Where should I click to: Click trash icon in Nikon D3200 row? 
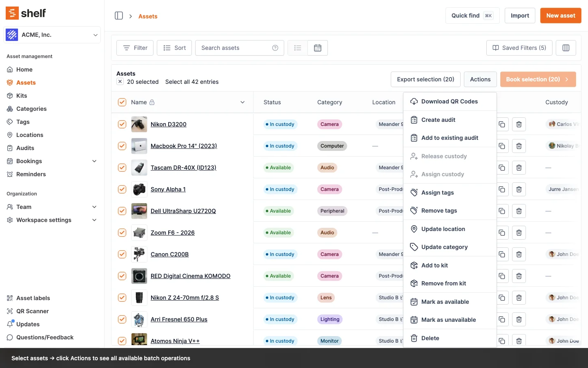(519, 124)
